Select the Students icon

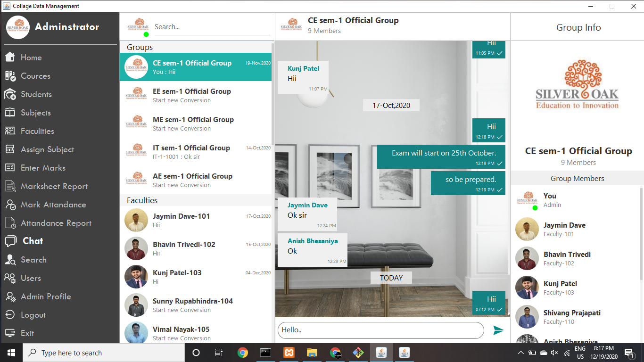10,94
